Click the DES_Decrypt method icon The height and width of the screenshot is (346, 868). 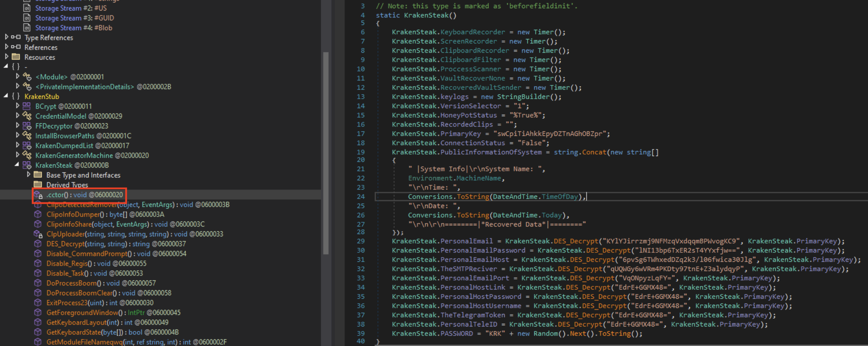point(38,244)
